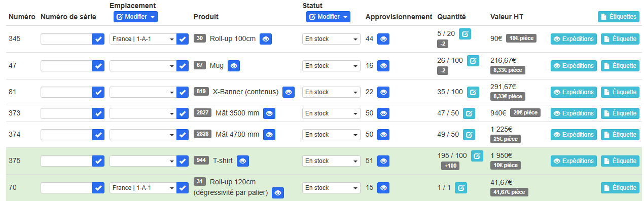View approvisionnement 22 for X-Banner

coord(383,92)
